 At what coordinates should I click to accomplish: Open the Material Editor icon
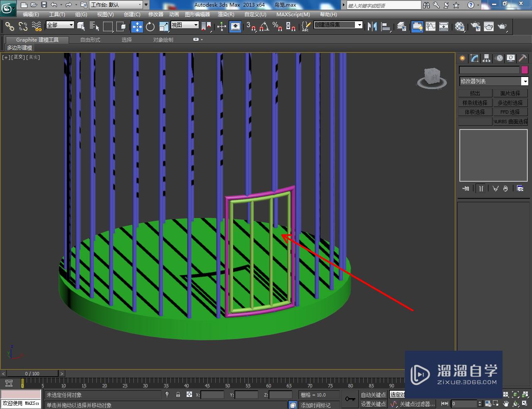point(459,27)
